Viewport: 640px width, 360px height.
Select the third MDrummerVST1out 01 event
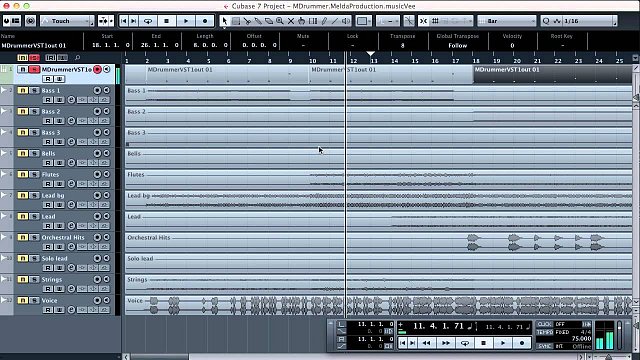(552, 74)
